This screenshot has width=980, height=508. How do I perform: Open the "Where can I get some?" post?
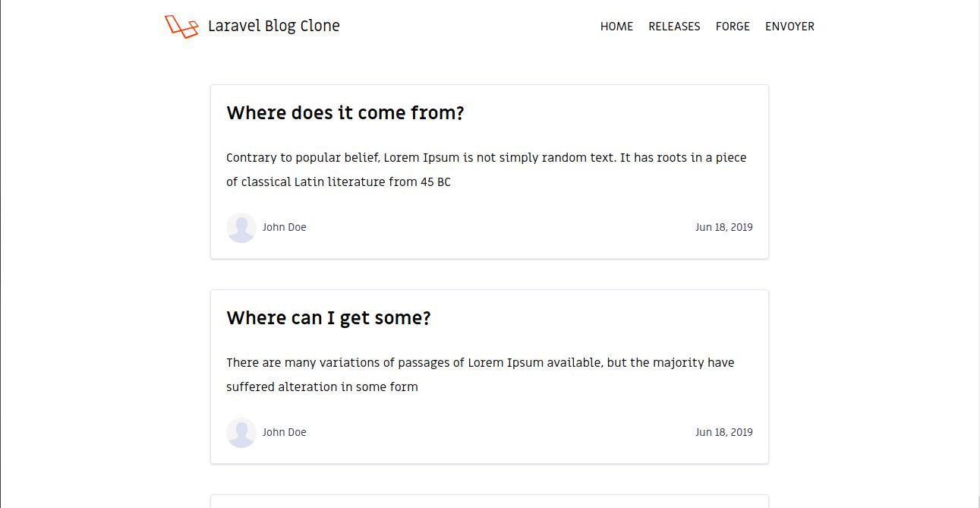click(329, 318)
